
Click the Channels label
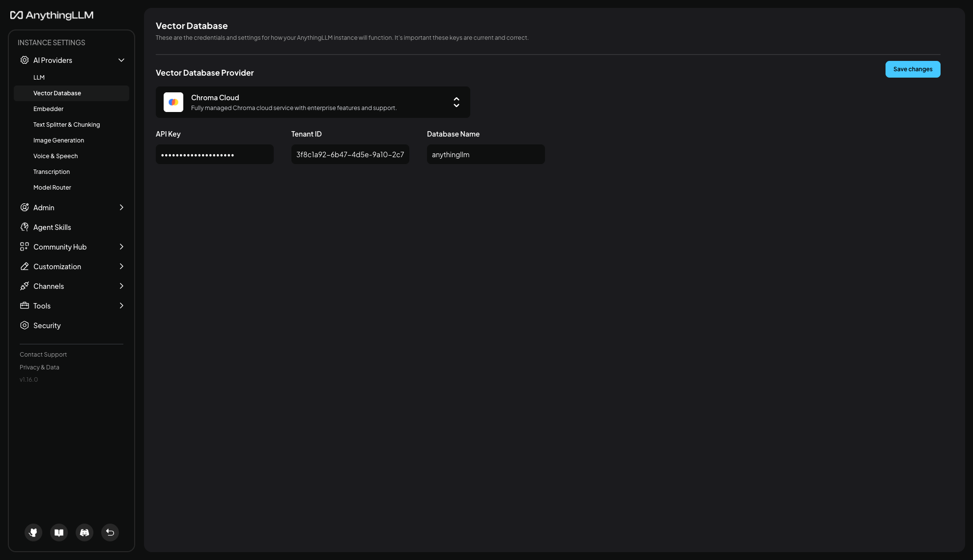(x=49, y=286)
